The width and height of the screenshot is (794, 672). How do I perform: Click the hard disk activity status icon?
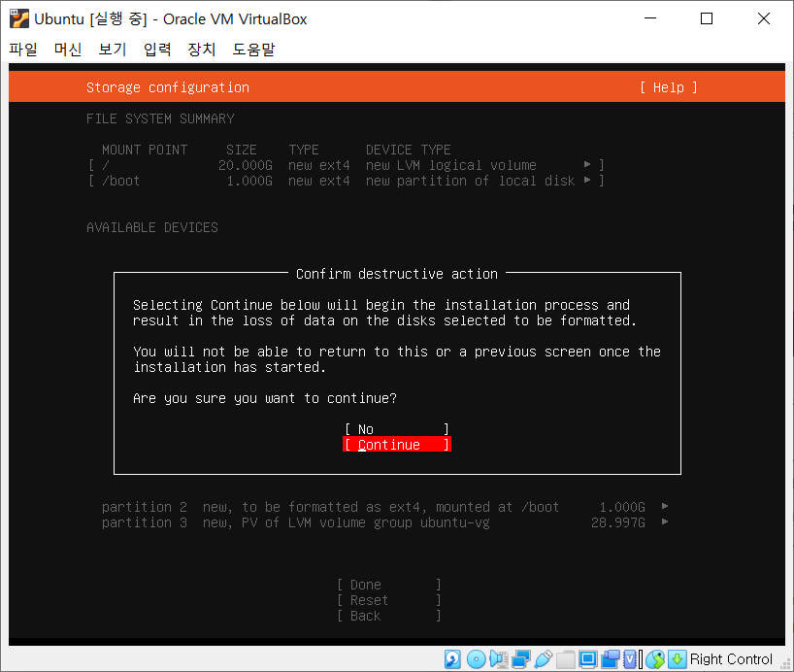click(x=452, y=658)
